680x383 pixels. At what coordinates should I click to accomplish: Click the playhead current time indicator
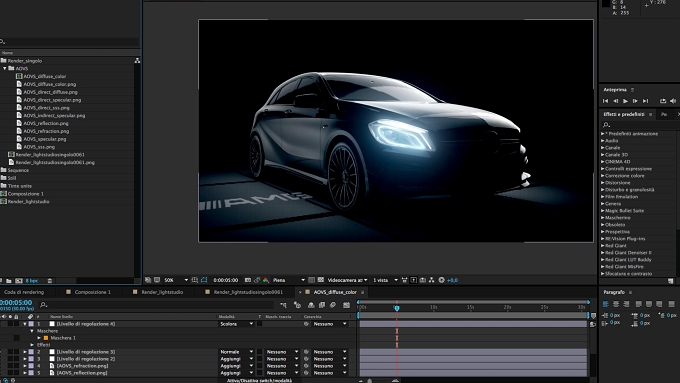point(396,308)
